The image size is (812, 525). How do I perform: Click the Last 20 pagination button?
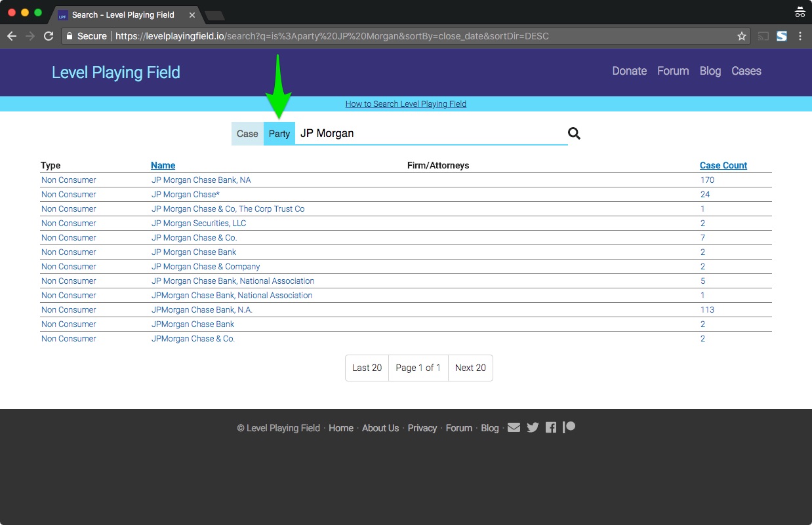tap(367, 368)
